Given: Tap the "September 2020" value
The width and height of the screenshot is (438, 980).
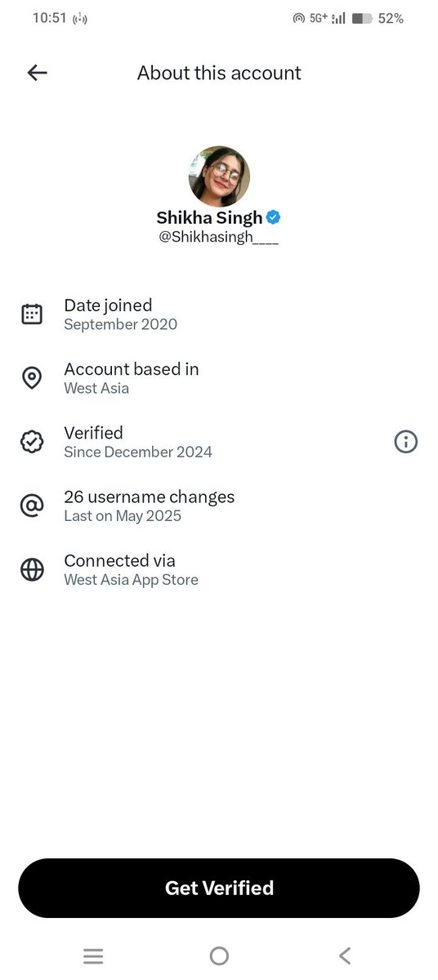Looking at the screenshot, I should click(121, 324).
